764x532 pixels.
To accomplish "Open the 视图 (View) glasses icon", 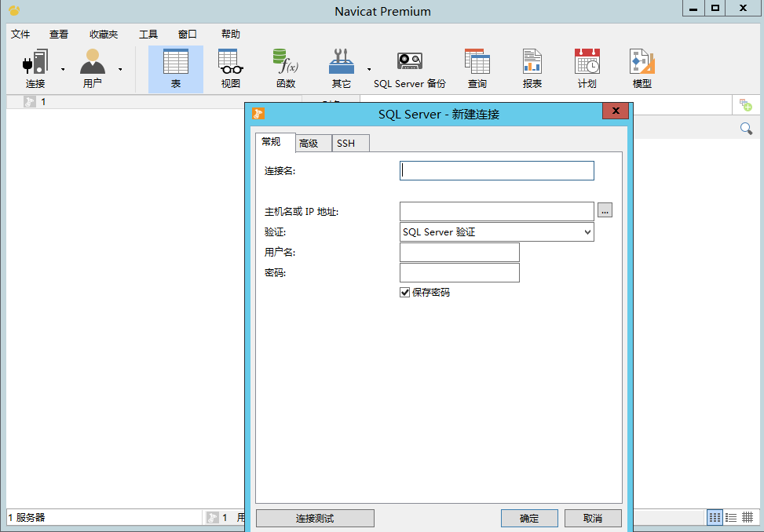I will (230, 68).
